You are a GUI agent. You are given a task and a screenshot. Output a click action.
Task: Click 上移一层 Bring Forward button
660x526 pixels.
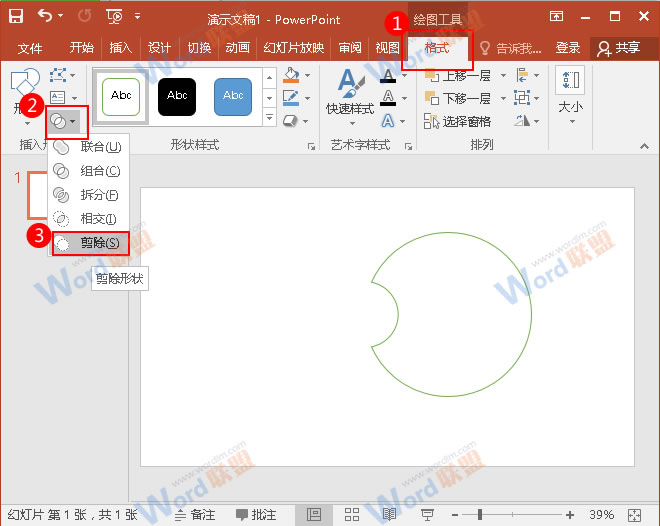[458, 76]
